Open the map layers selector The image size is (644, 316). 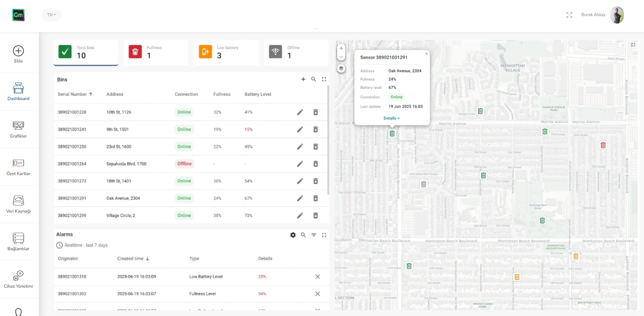tap(341, 68)
